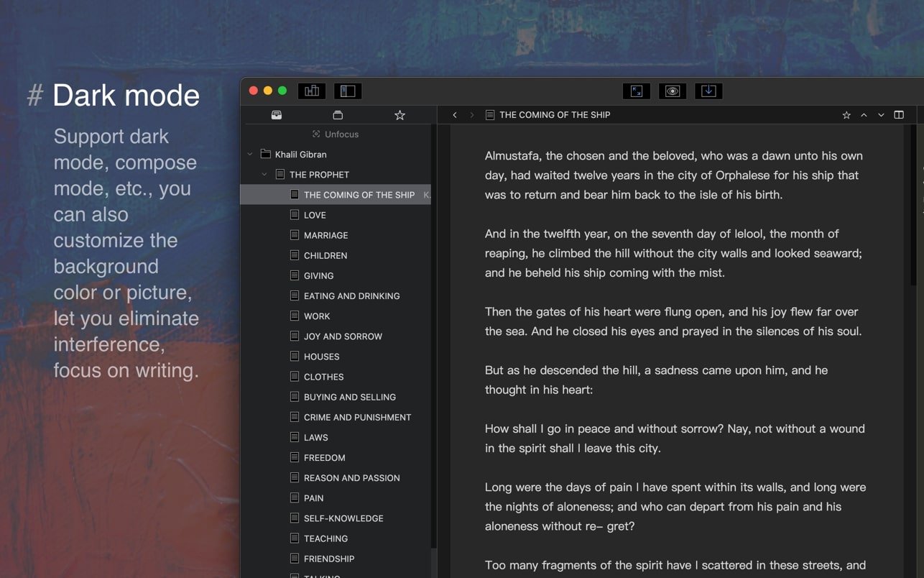Switch to the stack sidebar tab

click(338, 115)
